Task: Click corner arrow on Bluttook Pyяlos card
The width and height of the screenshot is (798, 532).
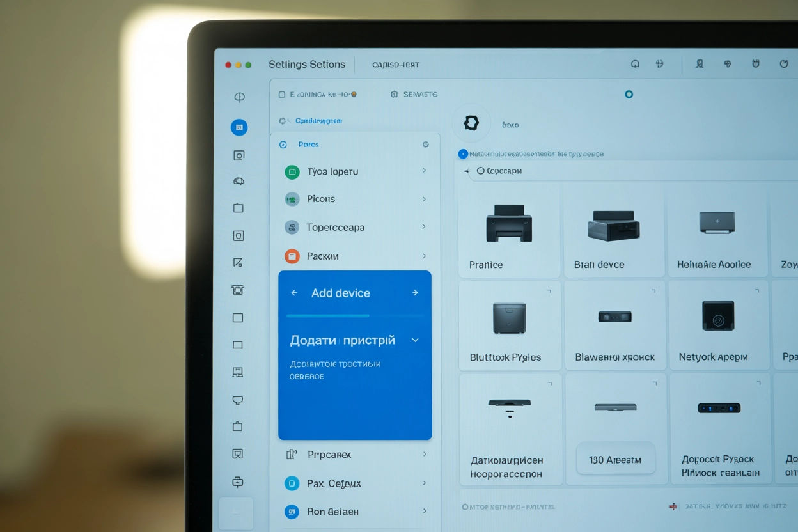Action: (549, 291)
